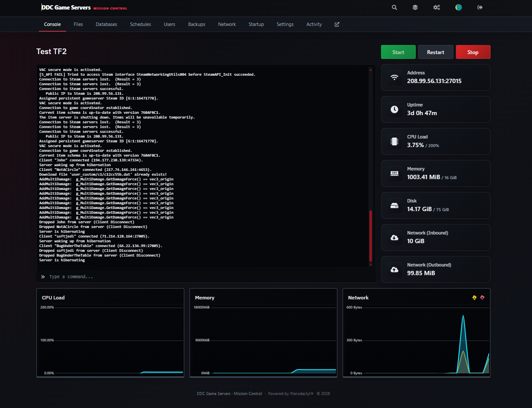Click the 'item server is shutting down' line
This screenshot has height=408, width=532.
point(117,117)
